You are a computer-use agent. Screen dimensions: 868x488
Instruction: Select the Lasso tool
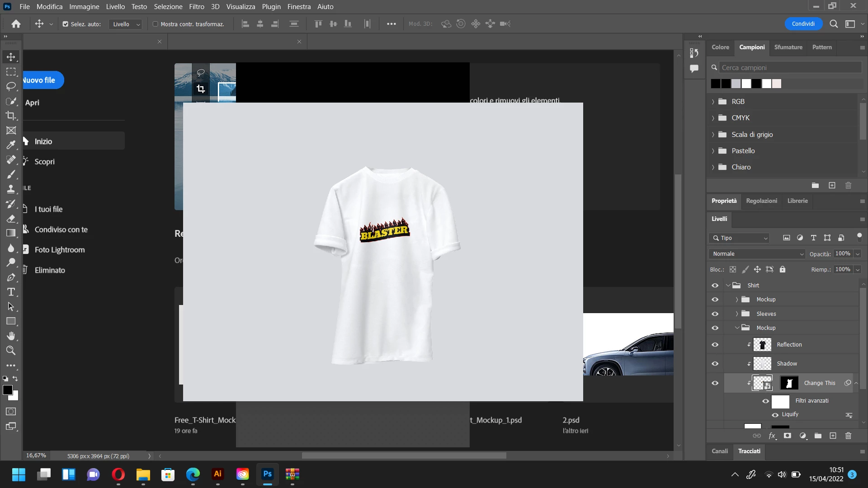click(x=11, y=86)
